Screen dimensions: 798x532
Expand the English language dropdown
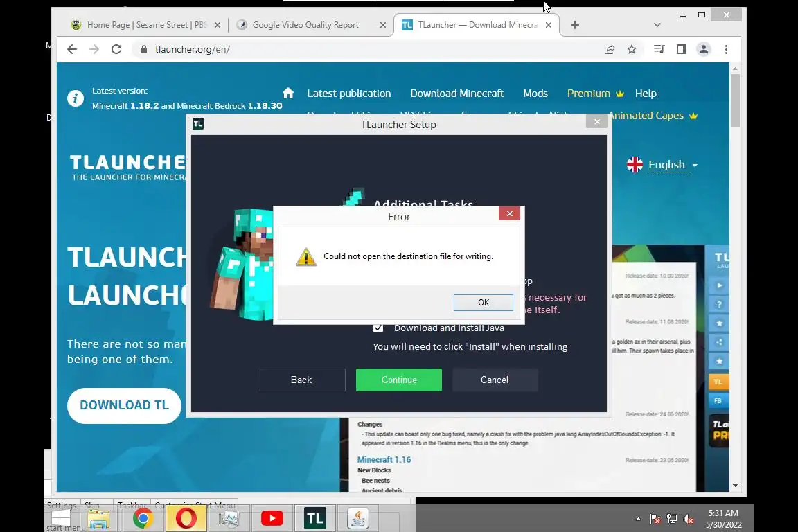point(673,165)
